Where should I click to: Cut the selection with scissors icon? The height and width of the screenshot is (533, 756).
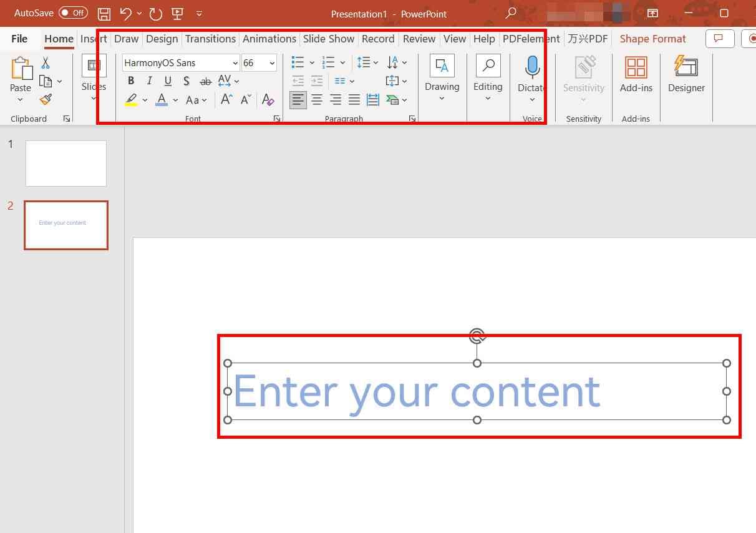46,63
